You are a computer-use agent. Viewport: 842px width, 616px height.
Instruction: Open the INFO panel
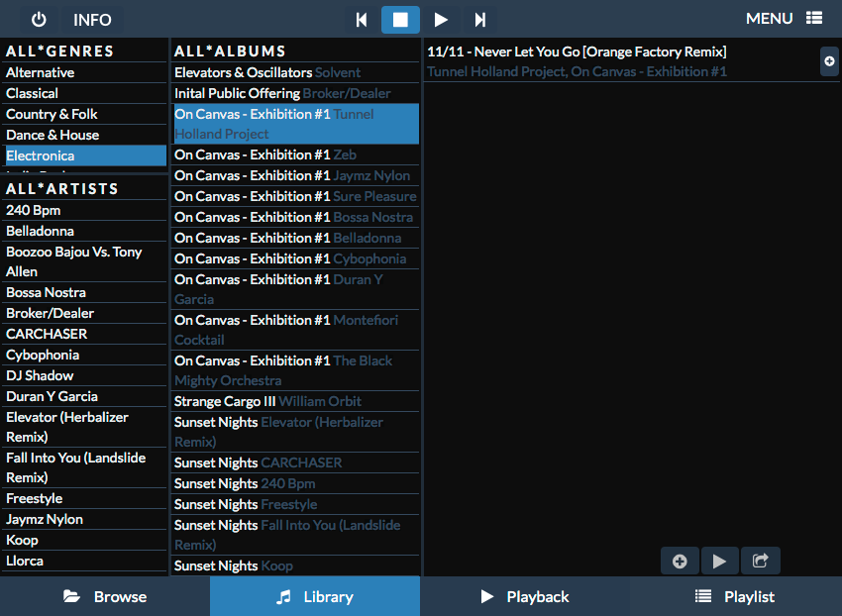point(92,20)
